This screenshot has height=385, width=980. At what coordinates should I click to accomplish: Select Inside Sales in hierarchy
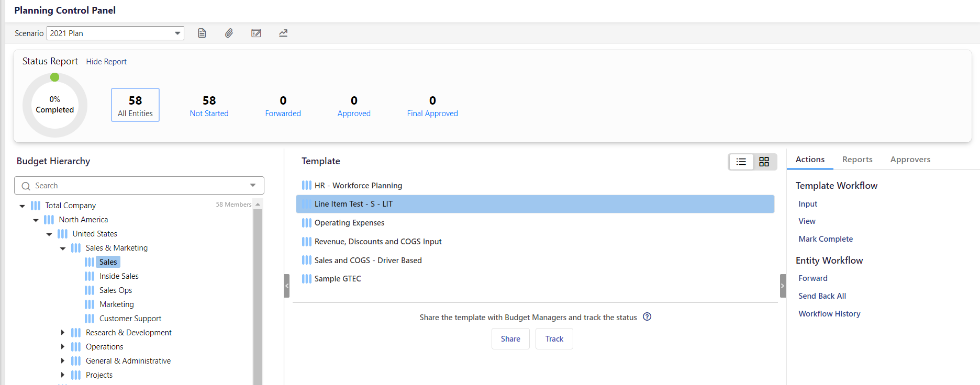tap(119, 276)
